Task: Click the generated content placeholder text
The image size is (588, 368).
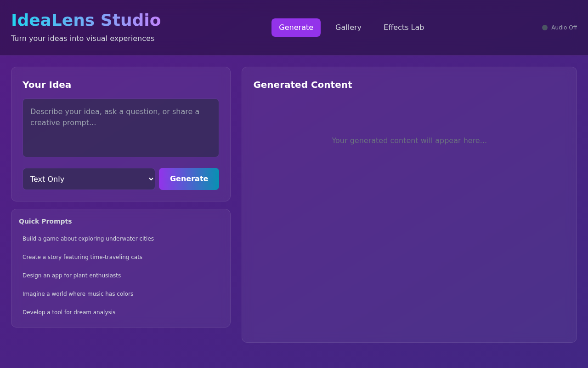Action: pyautogui.click(x=409, y=141)
